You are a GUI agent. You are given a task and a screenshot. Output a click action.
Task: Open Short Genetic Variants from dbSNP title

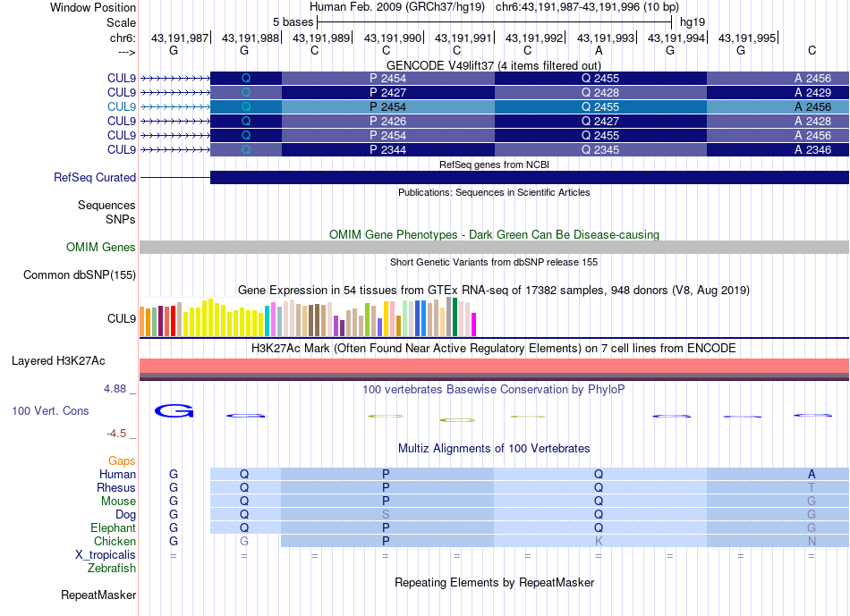click(x=494, y=262)
